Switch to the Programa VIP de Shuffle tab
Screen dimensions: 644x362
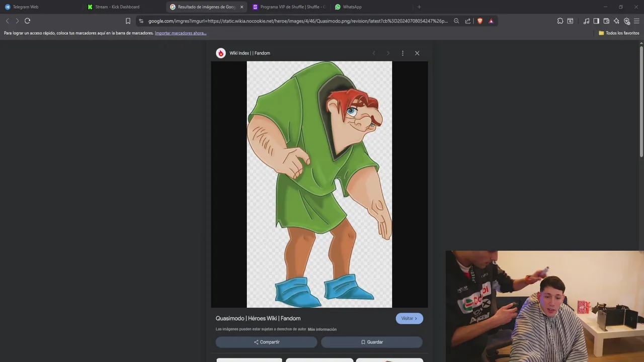point(289,7)
